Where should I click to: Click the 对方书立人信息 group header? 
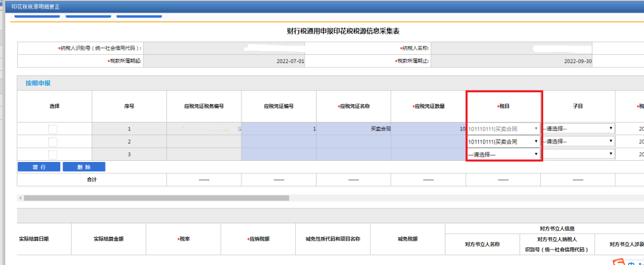pos(557,229)
